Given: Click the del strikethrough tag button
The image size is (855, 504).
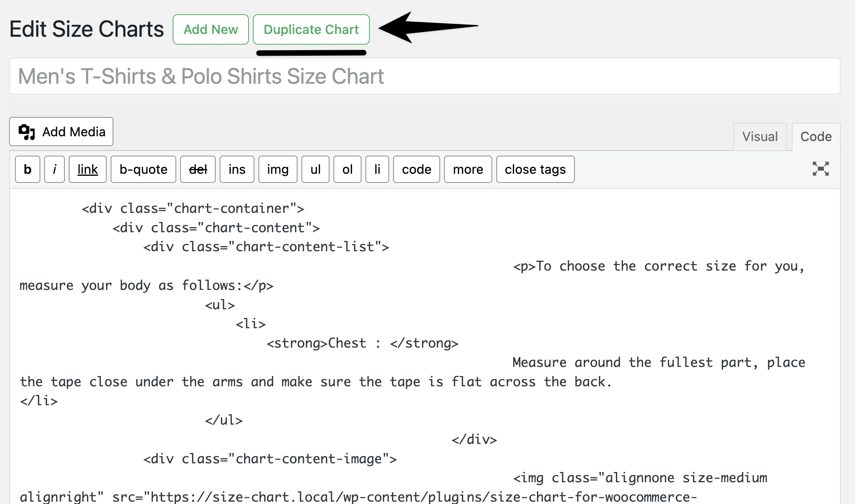Looking at the screenshot, I should click(198, 169).
